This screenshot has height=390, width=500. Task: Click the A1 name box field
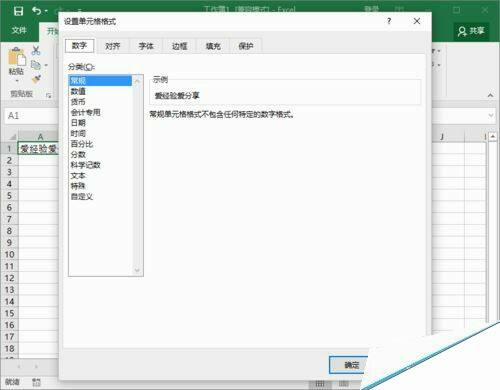[x=32, y=116]
